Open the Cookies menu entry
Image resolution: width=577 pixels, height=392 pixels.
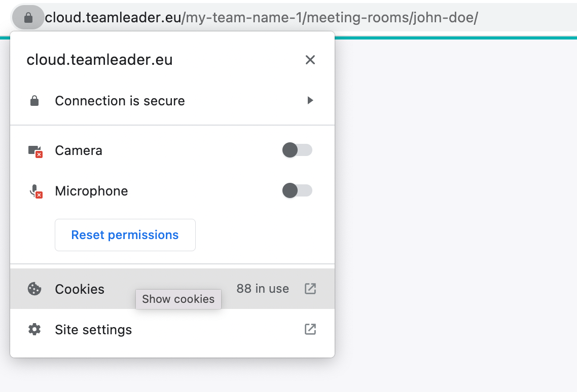(x=172, y=289)
